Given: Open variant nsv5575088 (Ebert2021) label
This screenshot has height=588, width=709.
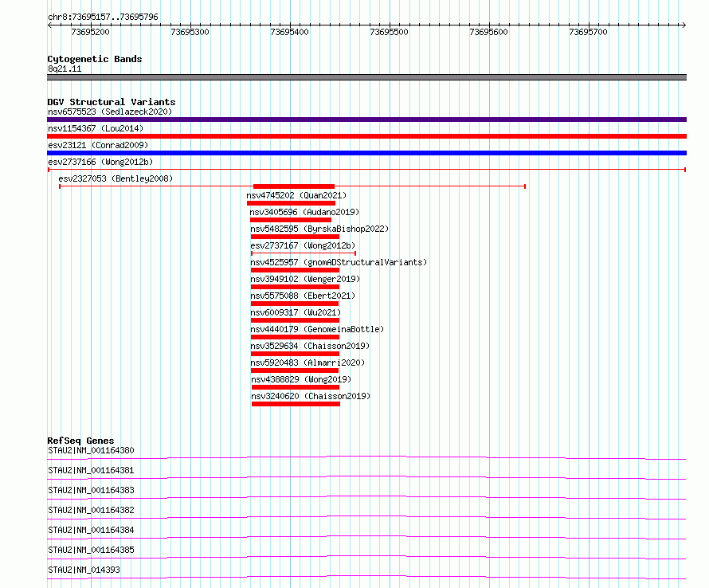Looking at the screenshot, I should [x=303, y=296].
